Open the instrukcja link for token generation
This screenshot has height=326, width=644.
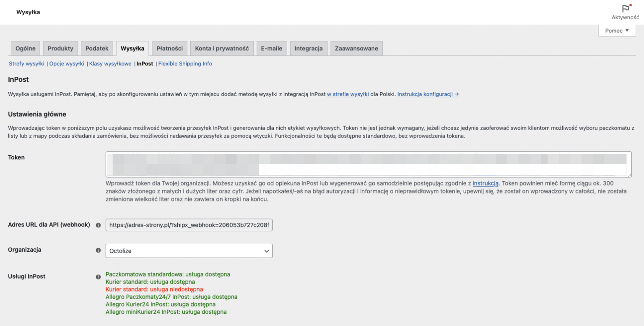(x=485, y=183)
